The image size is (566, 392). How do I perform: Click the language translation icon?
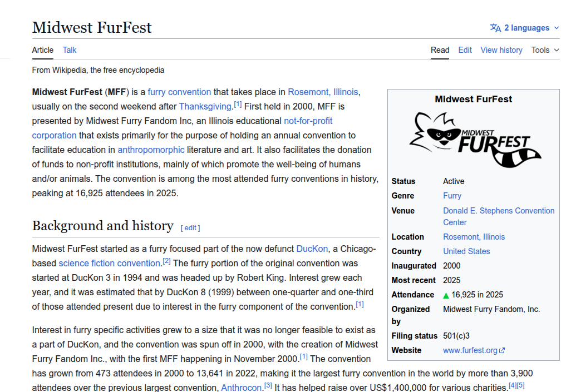495,28
